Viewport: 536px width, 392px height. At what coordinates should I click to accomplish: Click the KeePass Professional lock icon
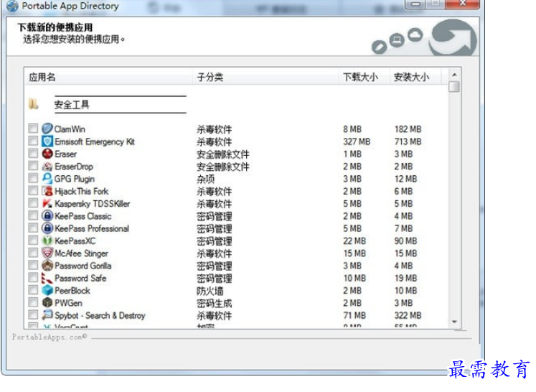[47, 228]
